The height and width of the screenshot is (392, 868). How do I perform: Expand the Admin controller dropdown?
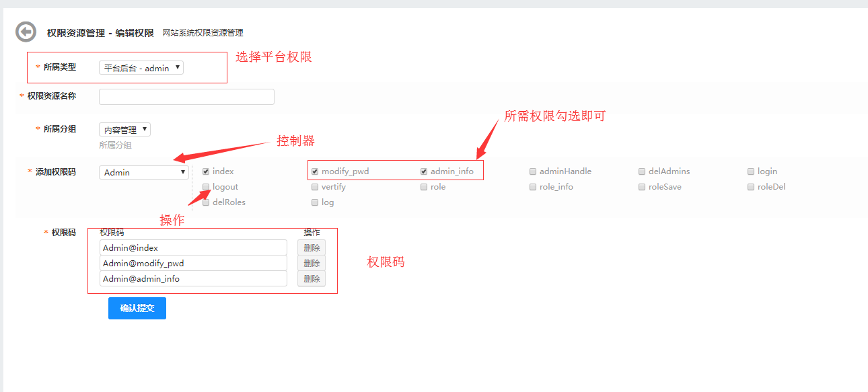(x=144, y=172)
